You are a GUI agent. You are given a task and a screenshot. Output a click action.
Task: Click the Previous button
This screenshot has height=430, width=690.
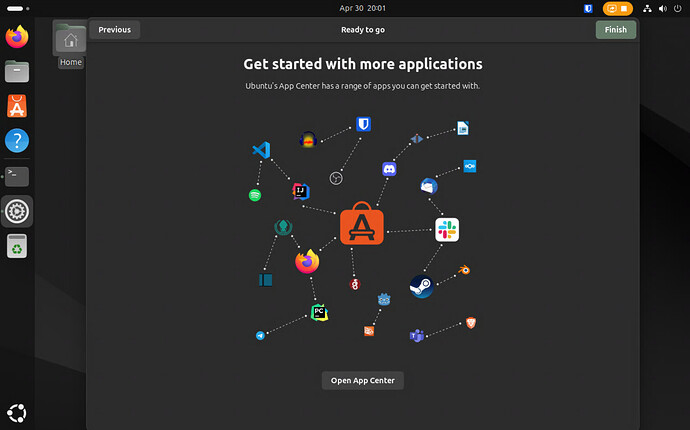coord(114,29)
